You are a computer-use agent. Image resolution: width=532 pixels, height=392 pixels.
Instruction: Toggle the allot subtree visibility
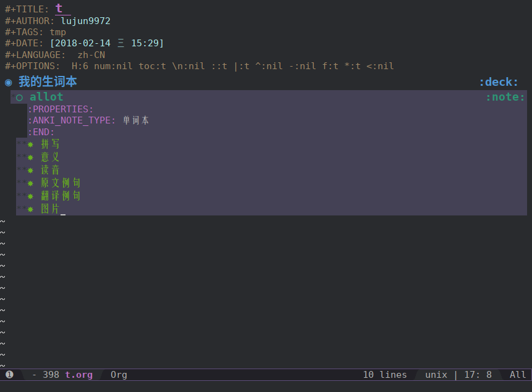[x=46, y=97]
